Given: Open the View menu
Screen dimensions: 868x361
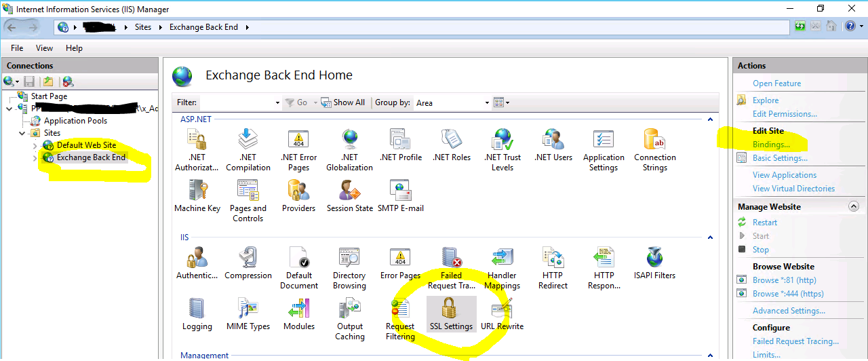Looking at the screenshot, I should pos(45,48).
